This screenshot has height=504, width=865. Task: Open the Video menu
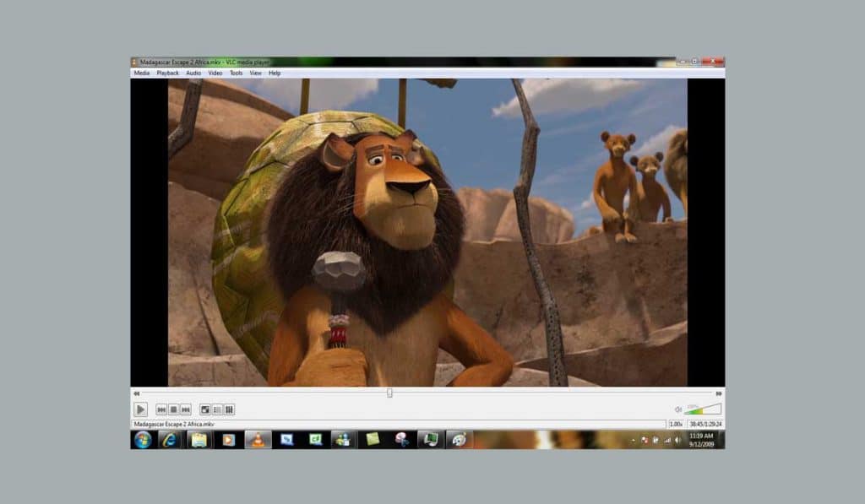[215, 73]
